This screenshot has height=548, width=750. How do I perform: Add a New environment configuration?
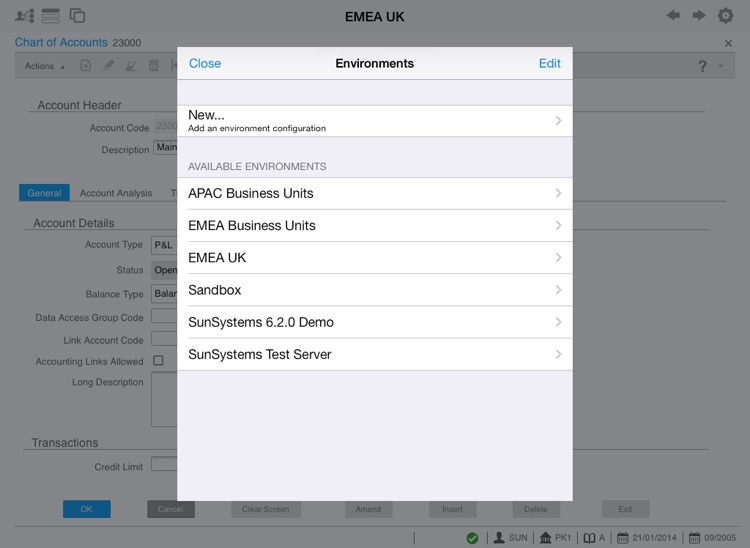pyautogui.click(x=375, y=121)
